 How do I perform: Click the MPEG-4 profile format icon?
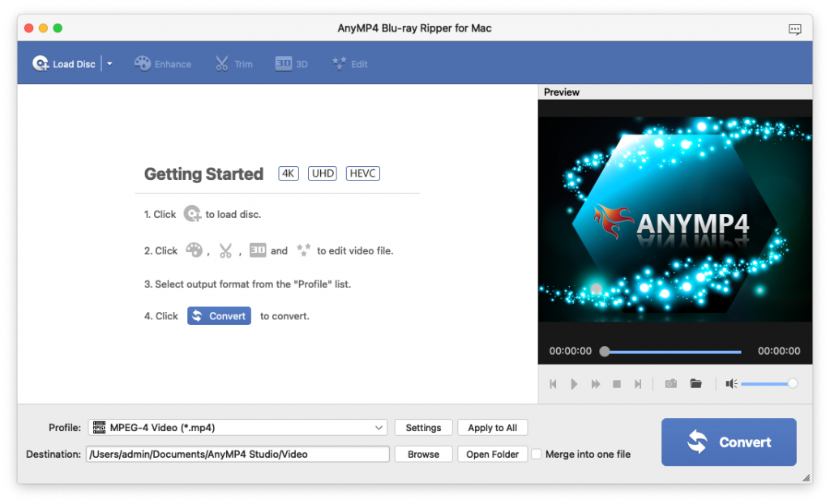click(x=99, y=427)
